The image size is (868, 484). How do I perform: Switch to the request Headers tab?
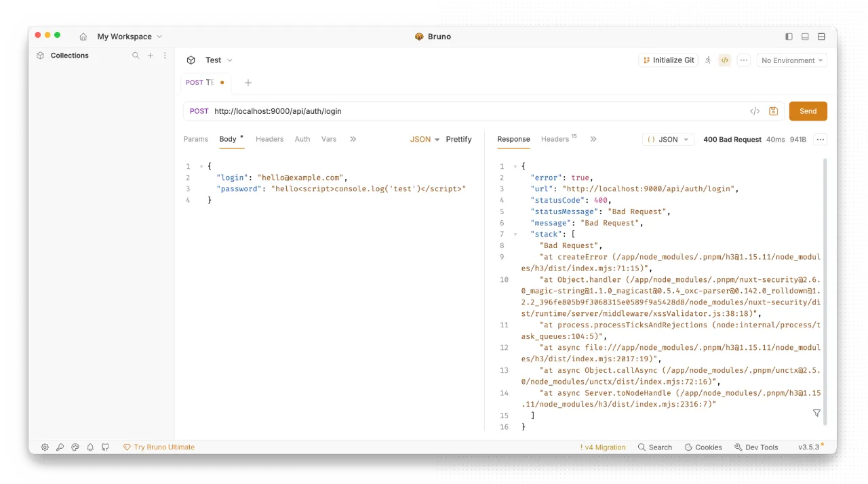tap(269, 139)
